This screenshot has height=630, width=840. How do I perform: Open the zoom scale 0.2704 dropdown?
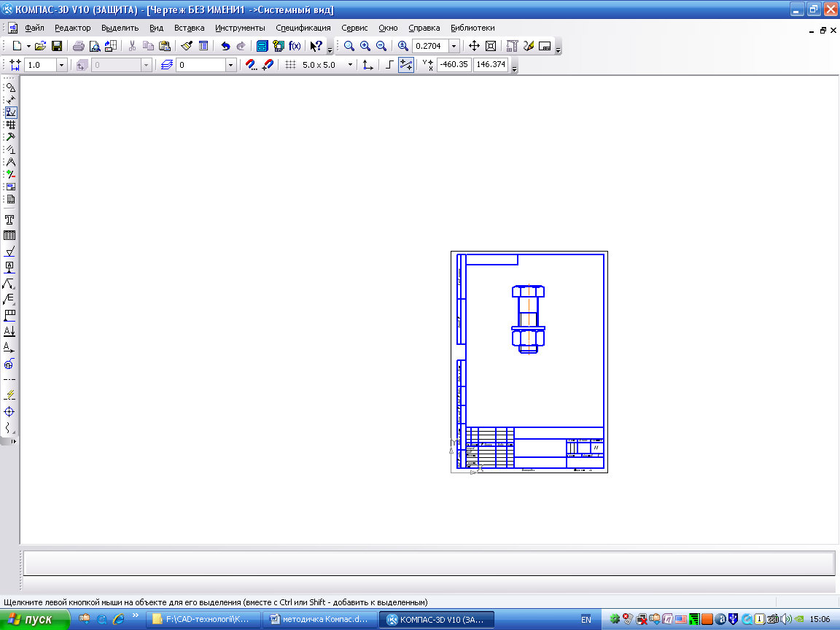click(454, 46)
